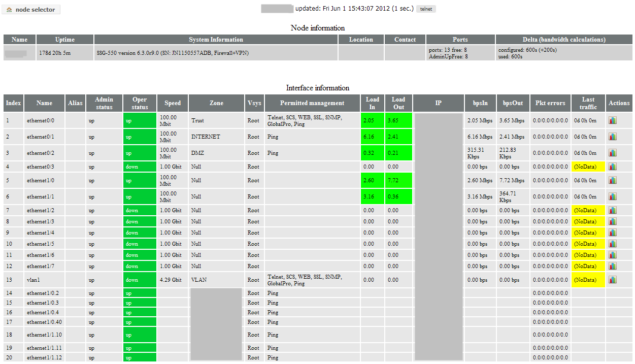Image resolution: width=635 pixels, height=364 pixels.
Task: Open graph icon for ethernet0/2 row
Action: coord(613,153)
